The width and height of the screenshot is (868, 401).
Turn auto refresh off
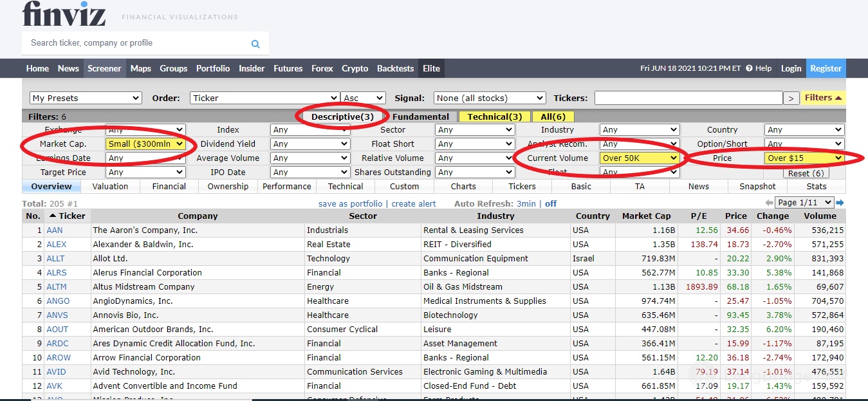pos(551,203)
